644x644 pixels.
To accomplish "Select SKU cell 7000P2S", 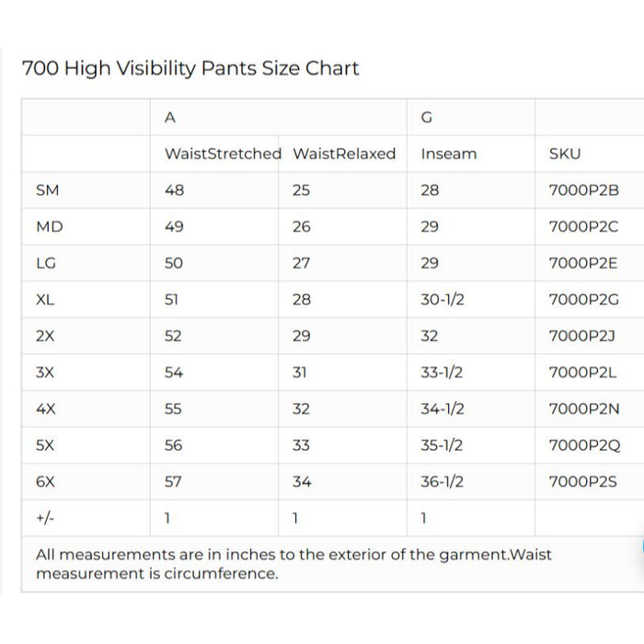I will tap(583, 481).
